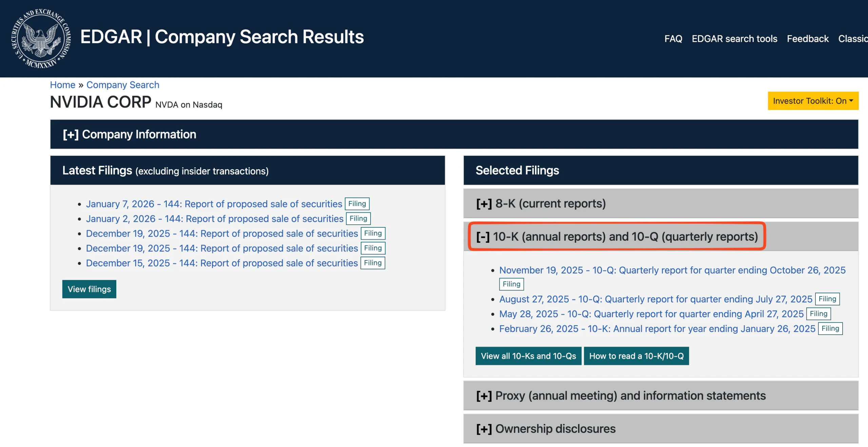The width and height of the screenshot is (868, 447).
Task: Go to Home breadcrumb link
Action: (x=62, y=85)
